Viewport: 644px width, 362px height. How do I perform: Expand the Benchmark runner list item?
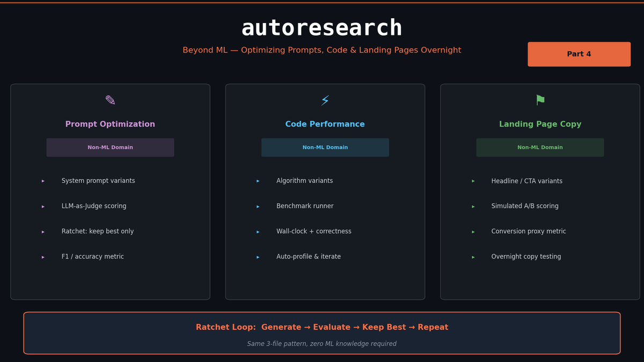click(x=304, y=205)
